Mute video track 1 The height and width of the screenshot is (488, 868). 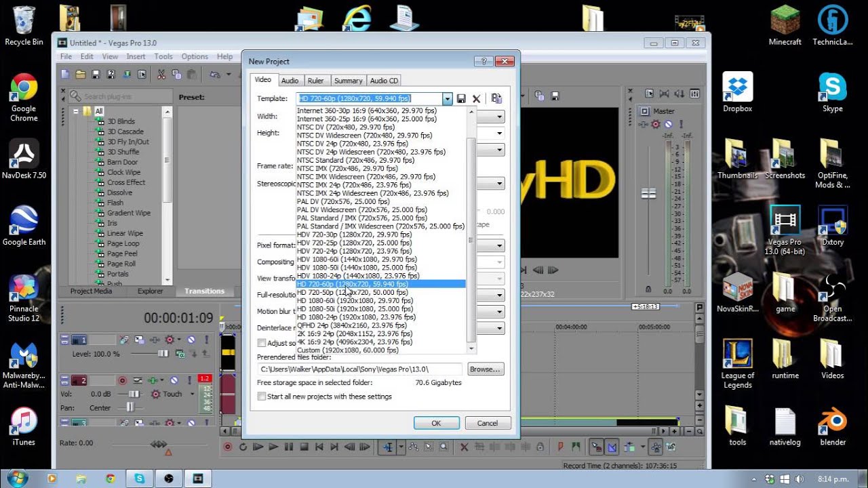(191, 340)
